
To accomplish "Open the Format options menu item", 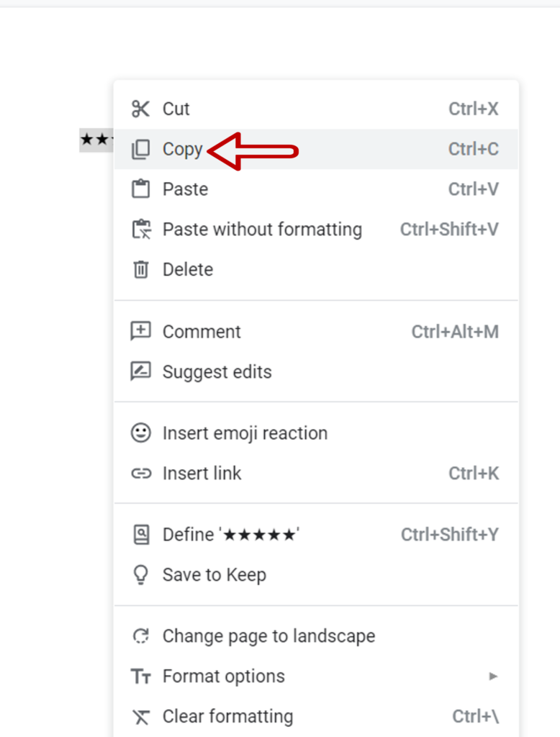I will tap(316, 677).
